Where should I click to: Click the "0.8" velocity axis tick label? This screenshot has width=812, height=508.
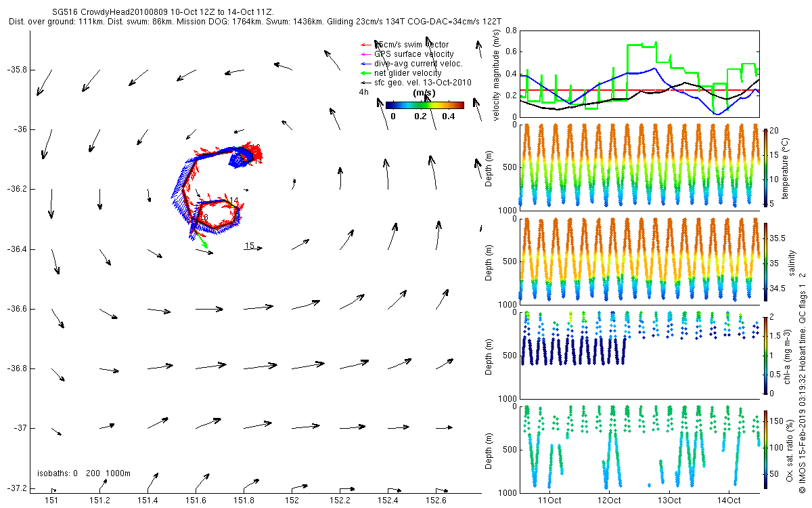click(510, 30)
